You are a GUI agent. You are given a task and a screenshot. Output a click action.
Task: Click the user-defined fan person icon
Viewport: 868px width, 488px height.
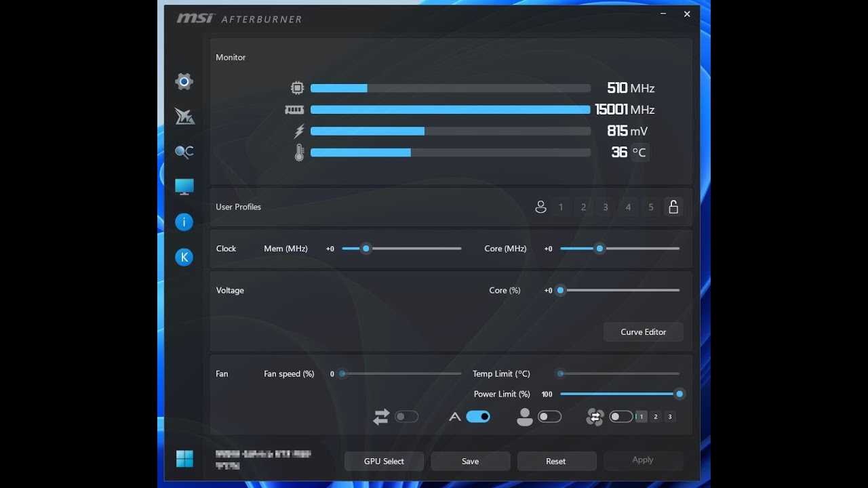pos(525,417)
